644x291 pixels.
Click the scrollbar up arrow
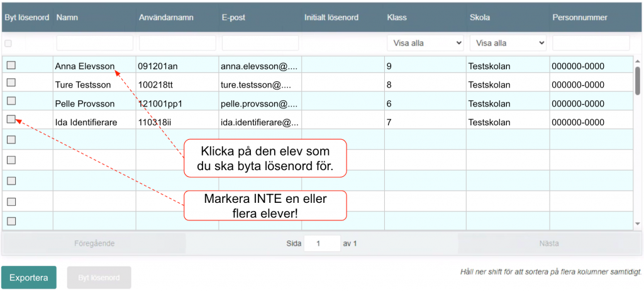[638, 61]
